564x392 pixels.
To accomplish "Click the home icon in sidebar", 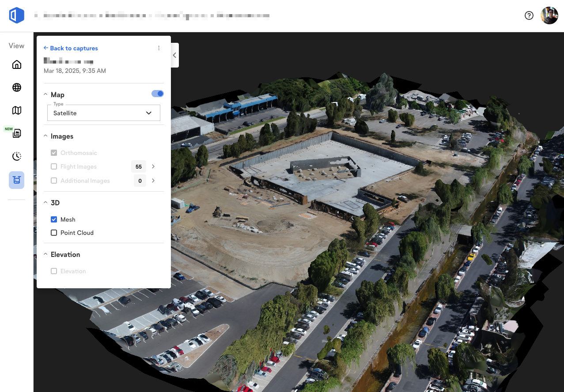I will click(17, 65).
